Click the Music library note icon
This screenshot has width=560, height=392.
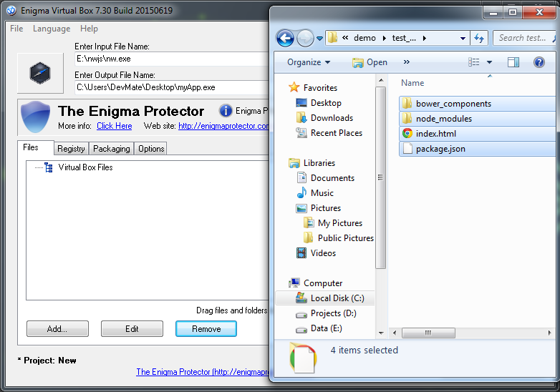click(301, 192)
